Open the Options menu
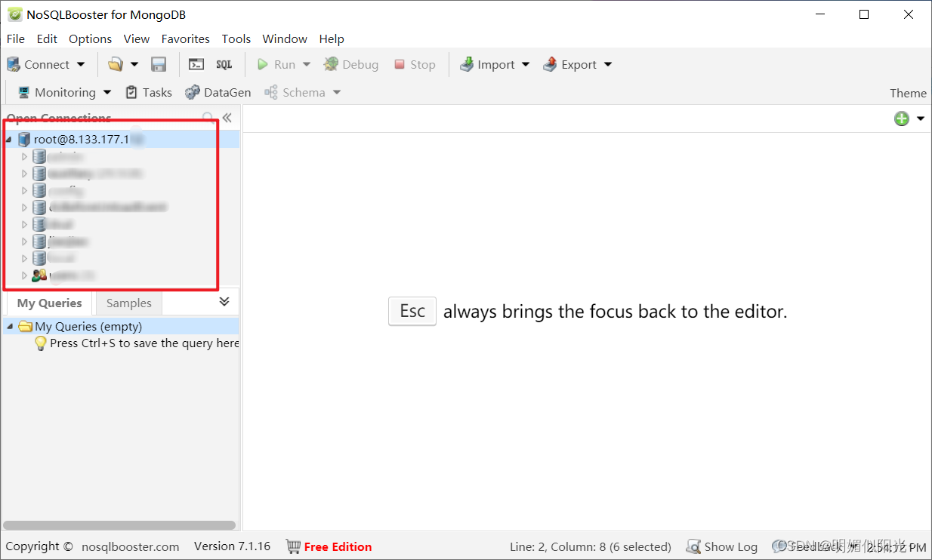 pos(90,38)
